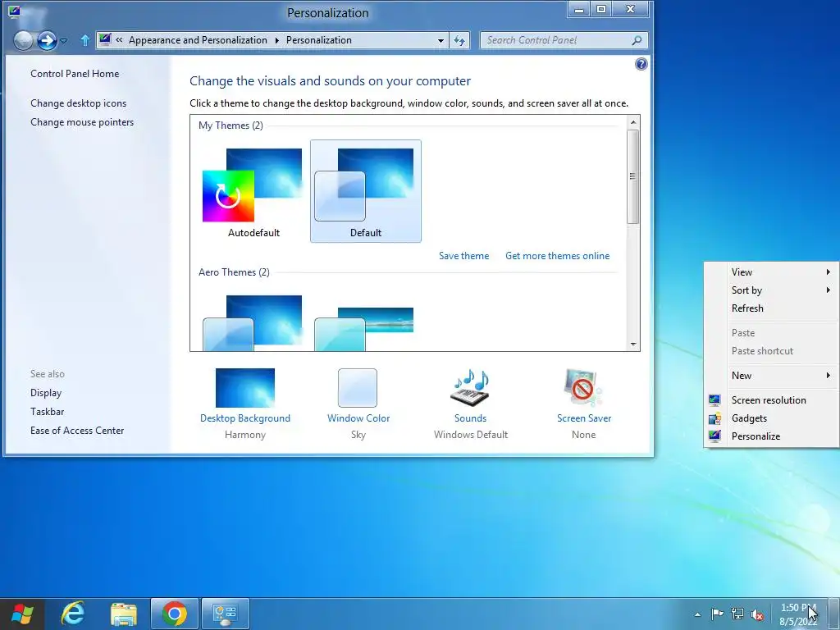
Task: Click the Control Panel taskbar button
Action: (226, 614)
